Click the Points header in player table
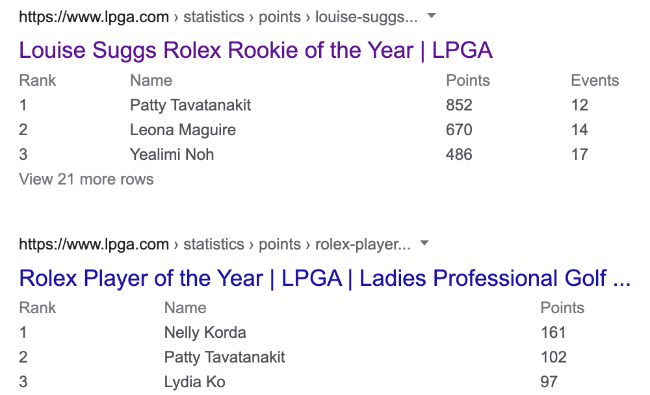 coord(562,308)
